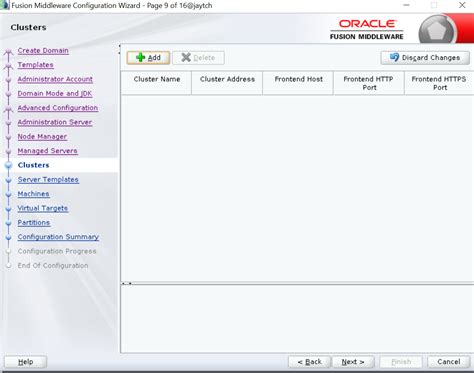Go to Virtual Targets step
The height and width of the screenshot is (373, 474).
coord(43,208)
